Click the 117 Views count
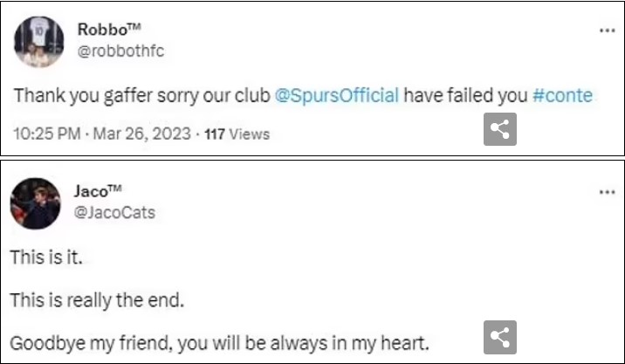This screenshot has height=364, width=625. click(x=237, y=134)
